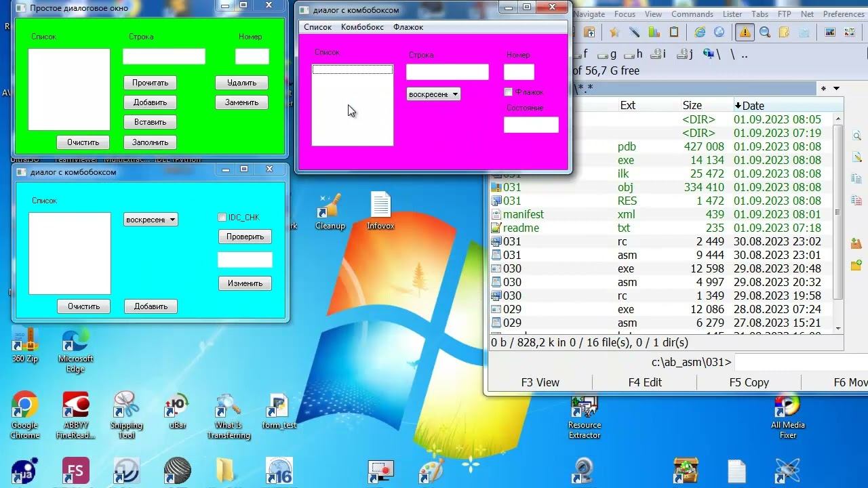Open the Infovox desktop file
Screen dimensions: 868x488
380,211
